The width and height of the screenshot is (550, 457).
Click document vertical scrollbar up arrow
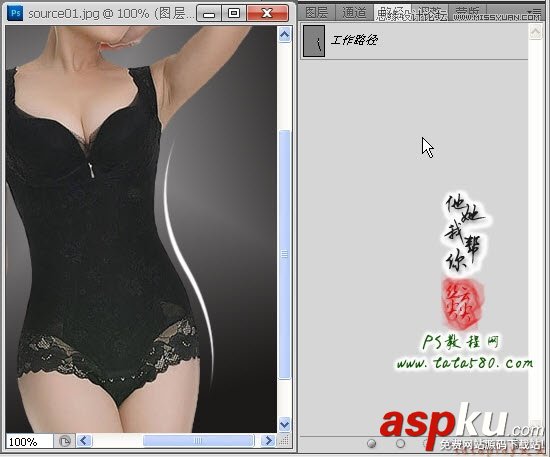click(284, 34)
